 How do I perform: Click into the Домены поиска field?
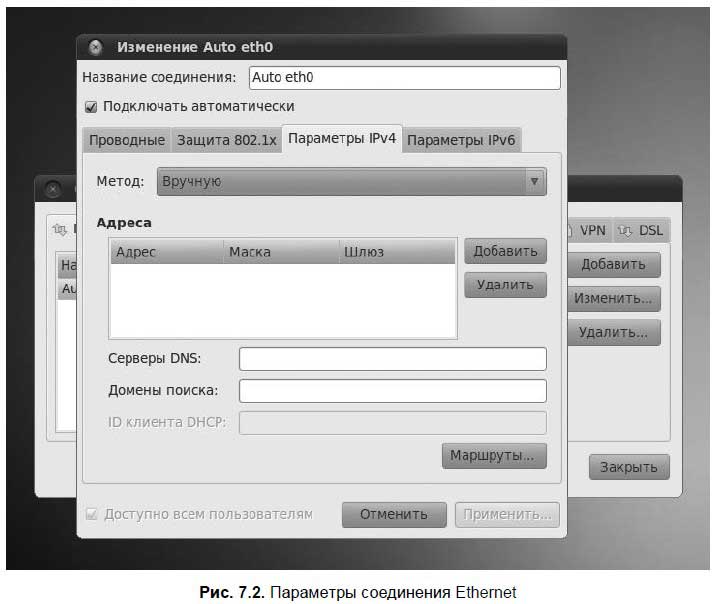[x=393, y=391]
